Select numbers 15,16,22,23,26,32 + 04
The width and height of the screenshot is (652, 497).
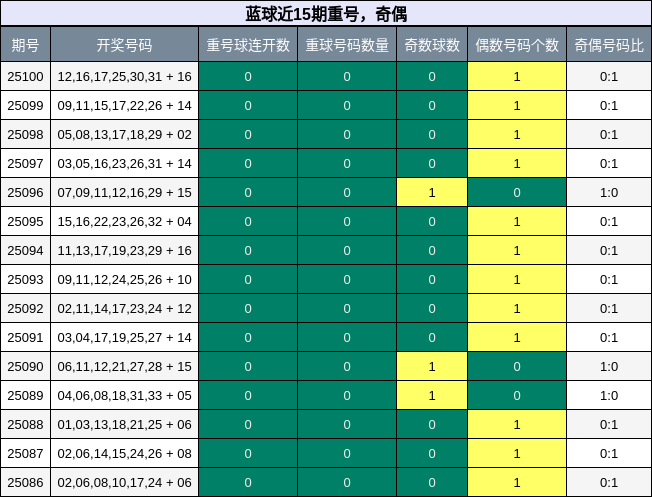(124, 222)
